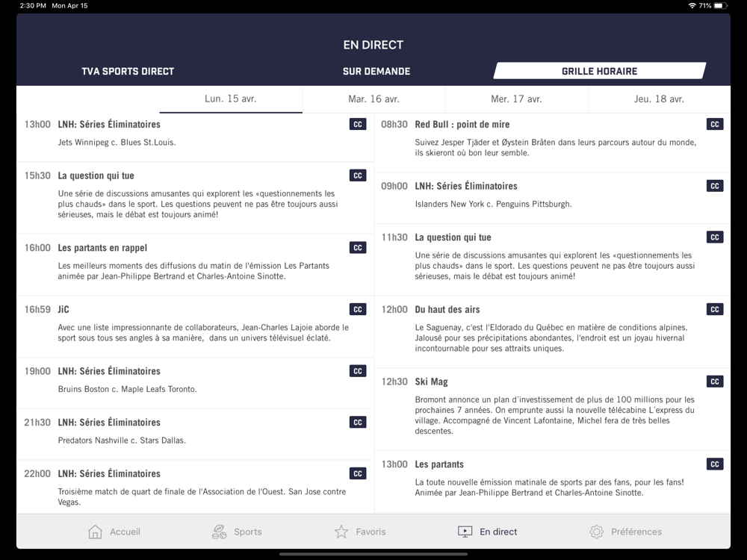747x560 pixels.
Task: Open Ski Mag program title
Action: point(431,382)
